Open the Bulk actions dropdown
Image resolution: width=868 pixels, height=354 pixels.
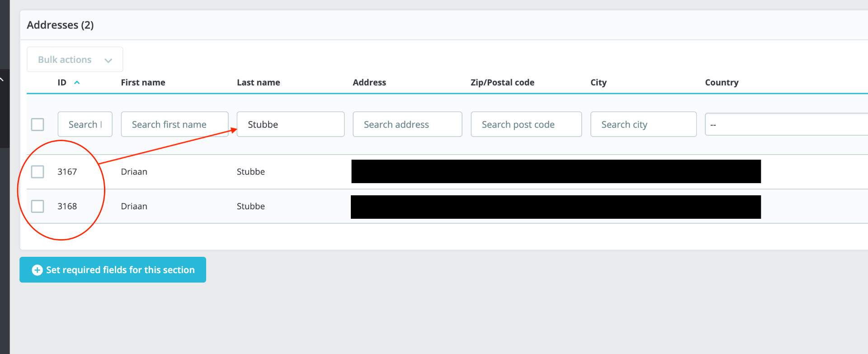(x=75, y=60)
